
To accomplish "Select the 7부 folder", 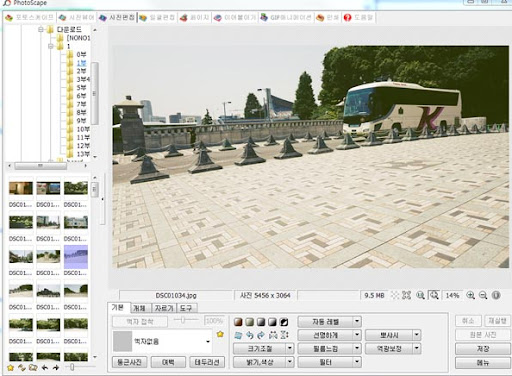I will (x=81, y=104).
